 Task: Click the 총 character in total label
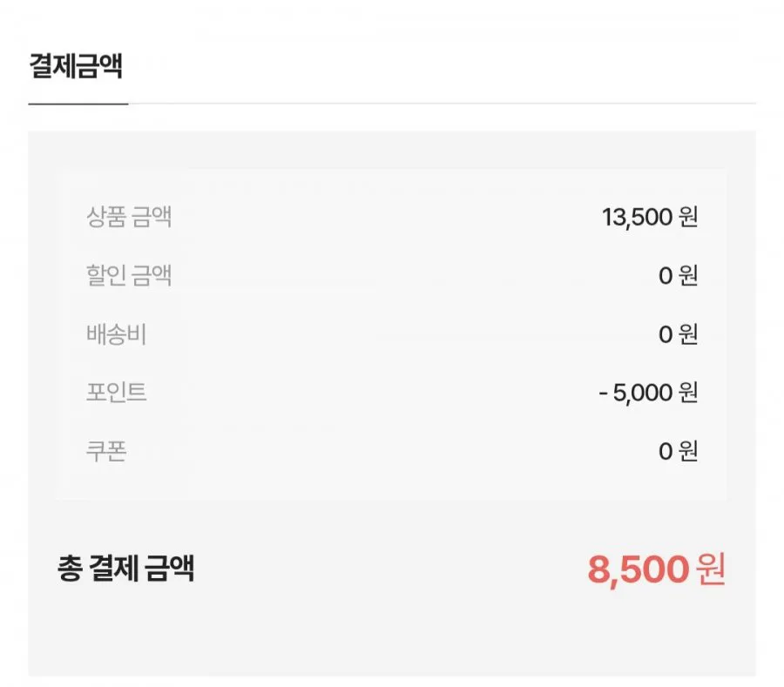coord(70,568)
